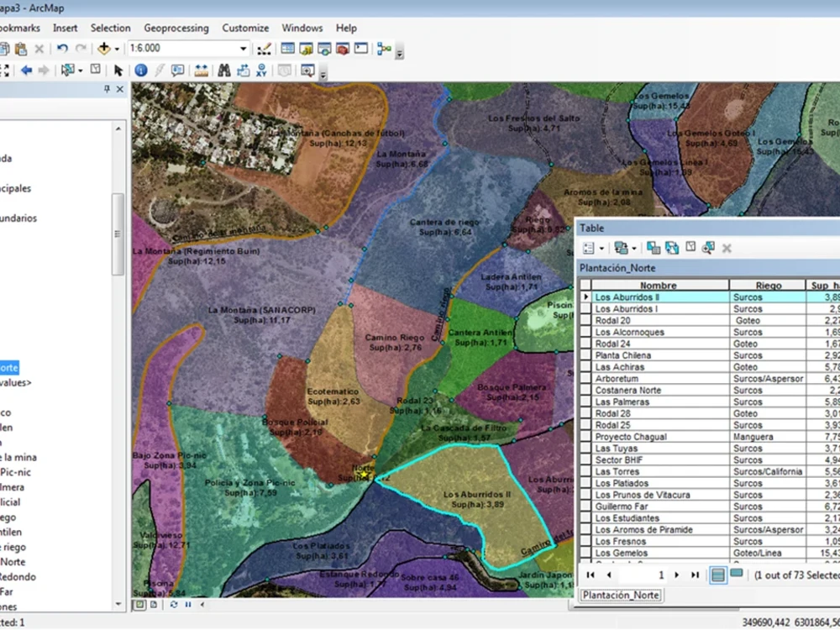The height and width of the screenshot is (630, 840).
Task: Toggle Show selected records view
Action: click(x=736, y=575)
